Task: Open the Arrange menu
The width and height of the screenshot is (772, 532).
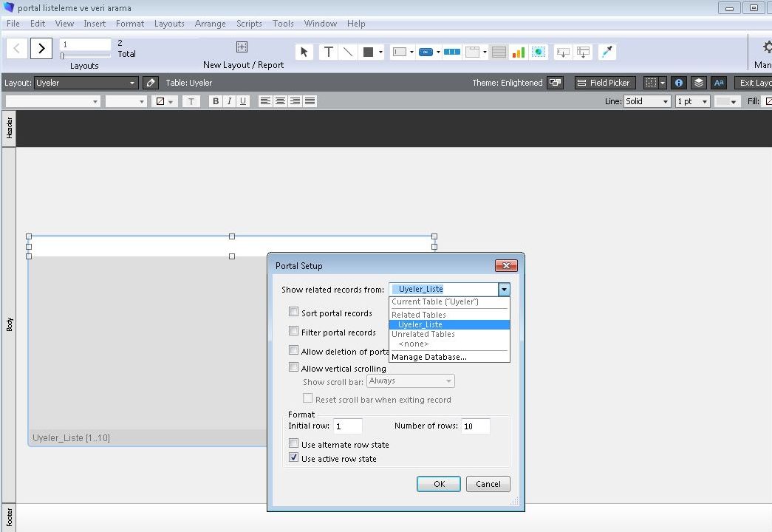Action: click(210, 24)
